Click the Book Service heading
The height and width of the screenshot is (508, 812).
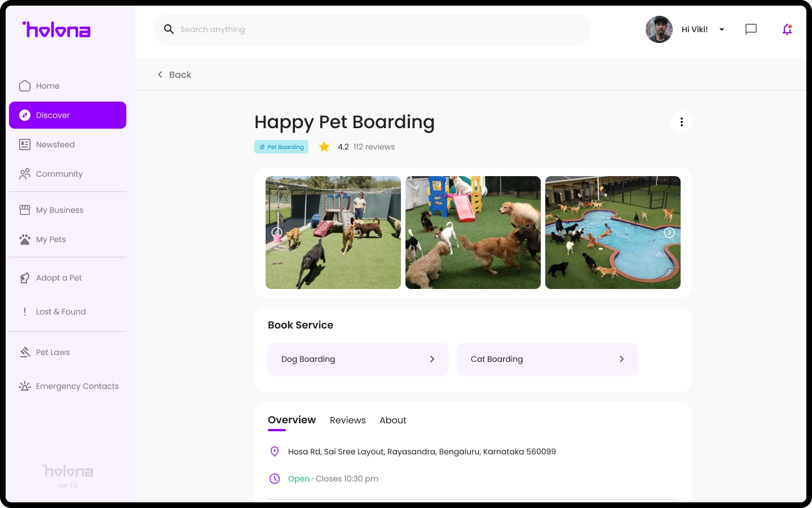point(301,325)
